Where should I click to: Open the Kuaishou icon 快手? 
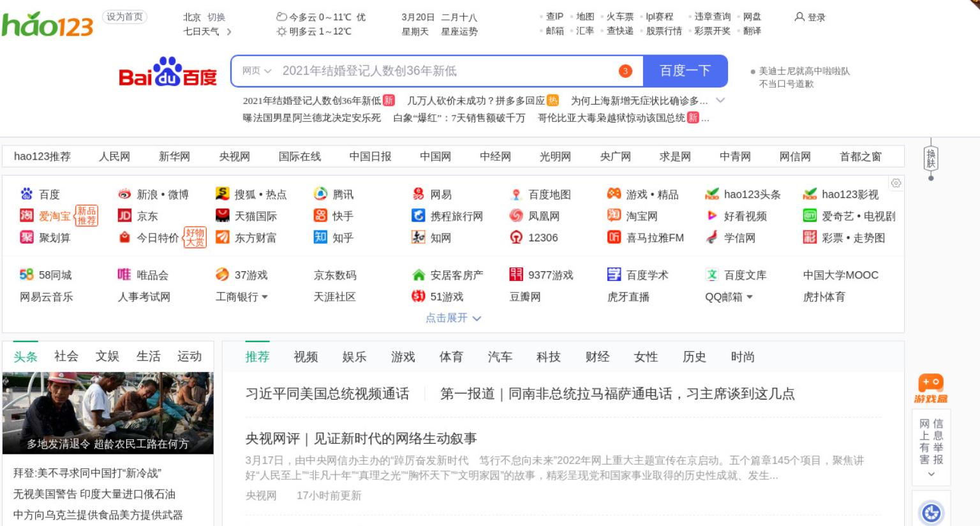(x=320, y=216)
